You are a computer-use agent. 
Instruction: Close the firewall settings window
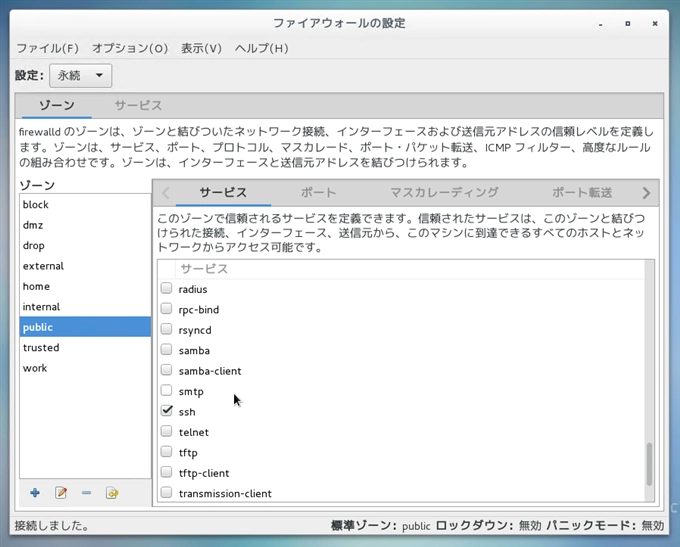tap(655, 23)
